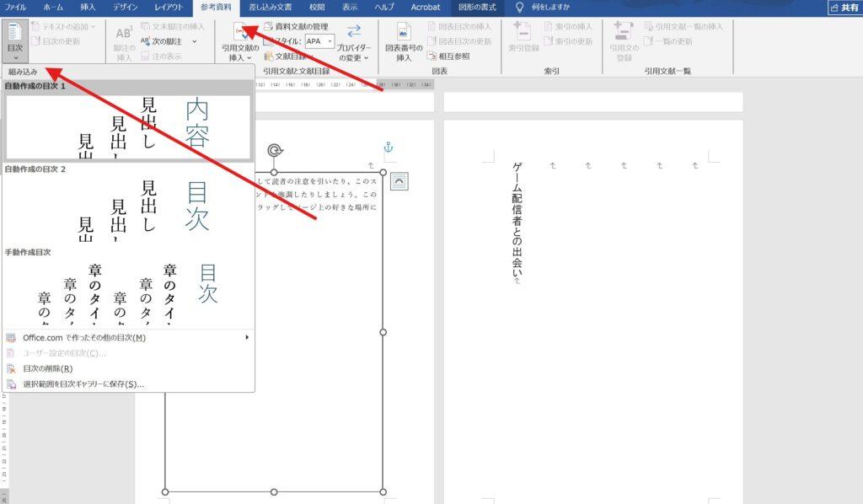Click the anchor icon beside the text box
Screen dimensions: 863x504
pyautogui.click(x=387, y=147)
